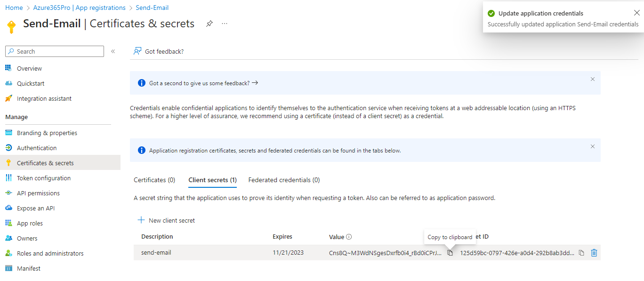Click the plus icon for new secret

(x=141, y=220)
